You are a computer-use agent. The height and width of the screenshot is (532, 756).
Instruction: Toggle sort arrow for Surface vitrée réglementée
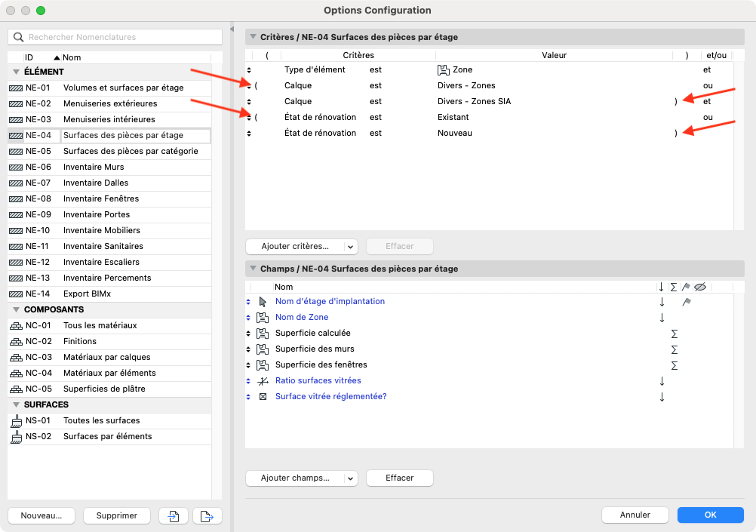(662, 397)
